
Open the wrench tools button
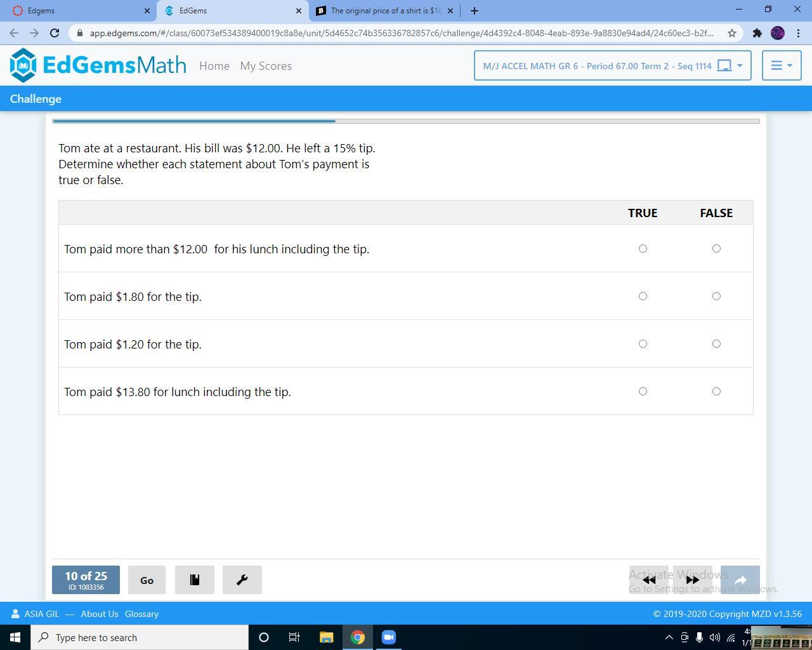(242, 580)
